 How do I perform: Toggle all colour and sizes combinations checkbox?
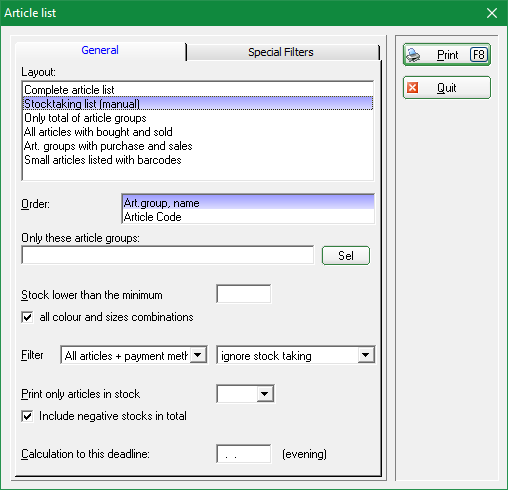27,317
